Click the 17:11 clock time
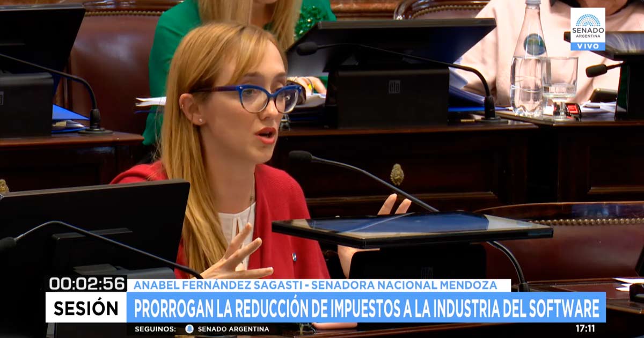Viewport: 644px width, 338px height. [584, 328]
